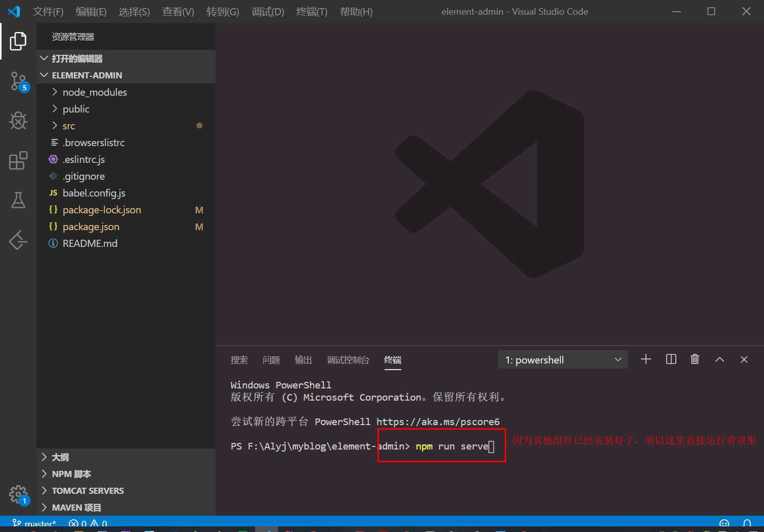
Task: Click the activity bar icon below the flask
Action: [x=18, y=240]
